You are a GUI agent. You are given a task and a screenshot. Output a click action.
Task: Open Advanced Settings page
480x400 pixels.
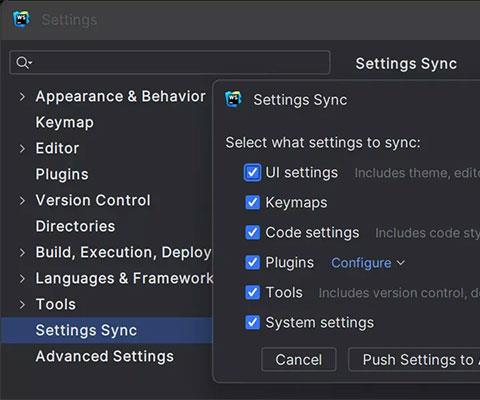pos(105,356)
